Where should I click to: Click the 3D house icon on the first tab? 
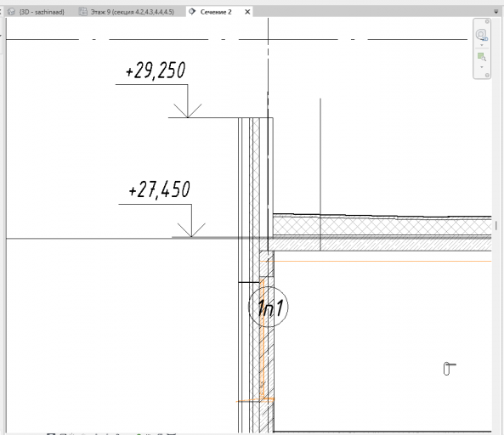[x=11, y=12]
